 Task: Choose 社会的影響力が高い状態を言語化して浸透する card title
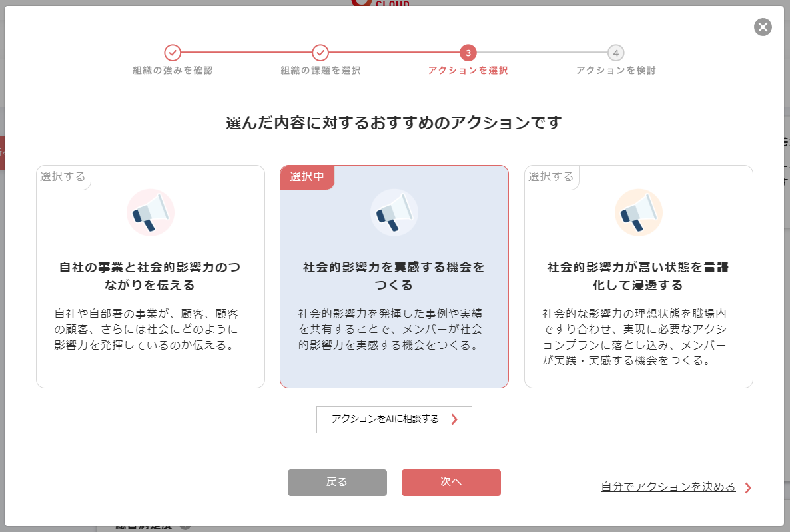pyautogui.click(x=638, y=276)
